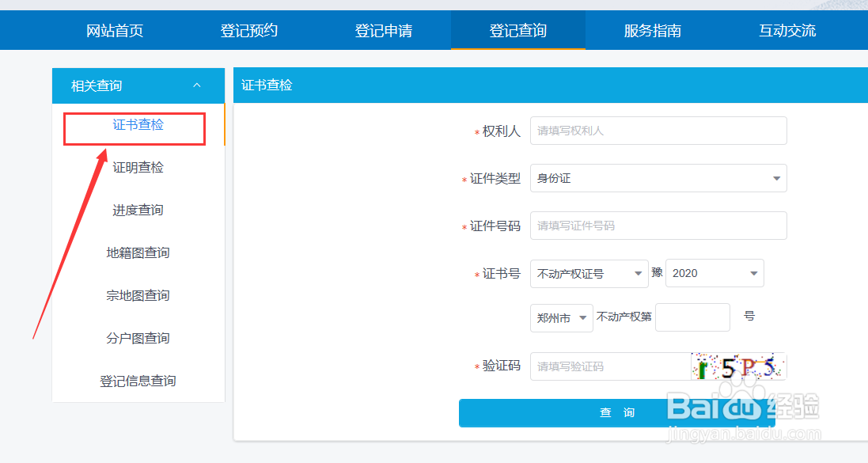Focus the 权利人 input field
This screenshot has width=868, height=463.
click(658, 131)
